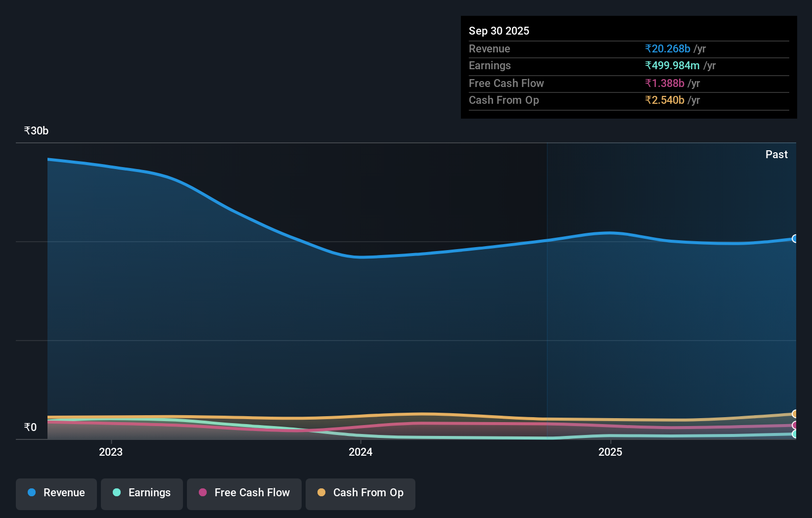Viewport: 812px width, 518px height.
Task: Click the blue Revenue legend dot
Action: click(x=31, y=493)
